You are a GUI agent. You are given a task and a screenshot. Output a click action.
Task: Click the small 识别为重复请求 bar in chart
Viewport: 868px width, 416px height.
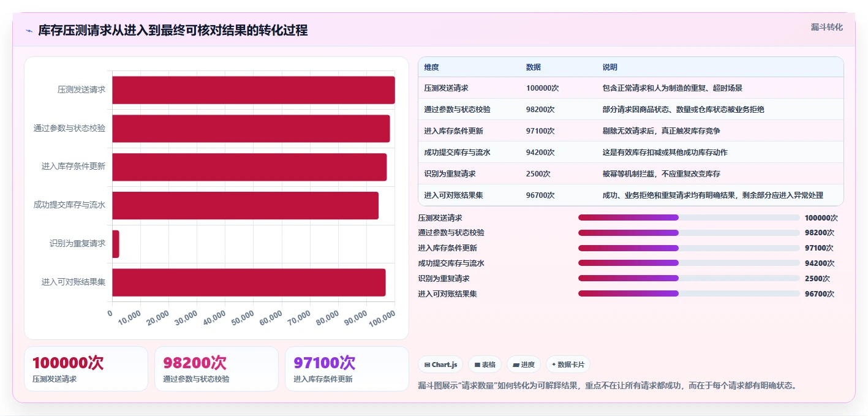pyautogui.click(x=116, y=244)
